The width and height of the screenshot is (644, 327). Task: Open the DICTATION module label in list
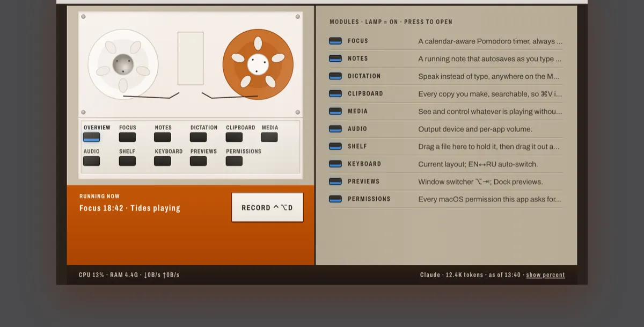364,76
